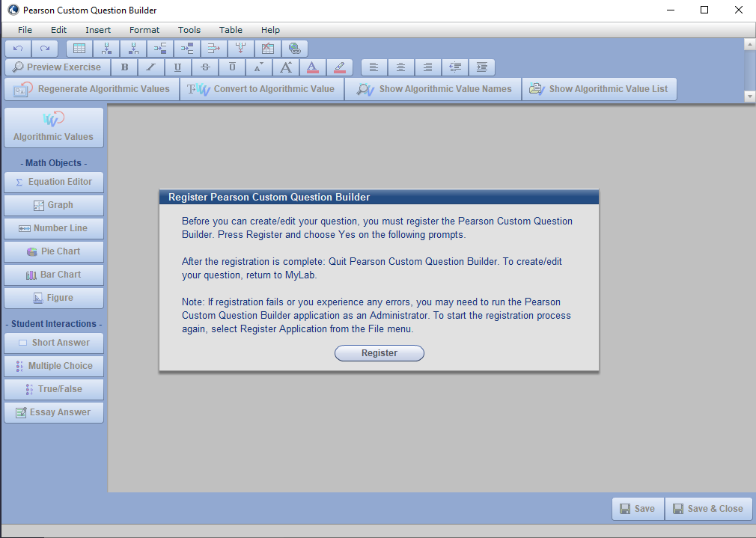Open the font color picker
756x538 pixels.
313,67
